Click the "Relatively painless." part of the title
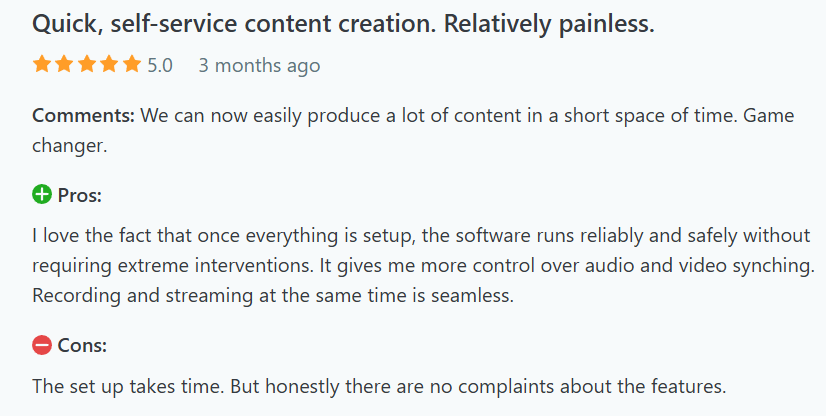The width and height of the screenshot is (826, 416). (549, 24)
